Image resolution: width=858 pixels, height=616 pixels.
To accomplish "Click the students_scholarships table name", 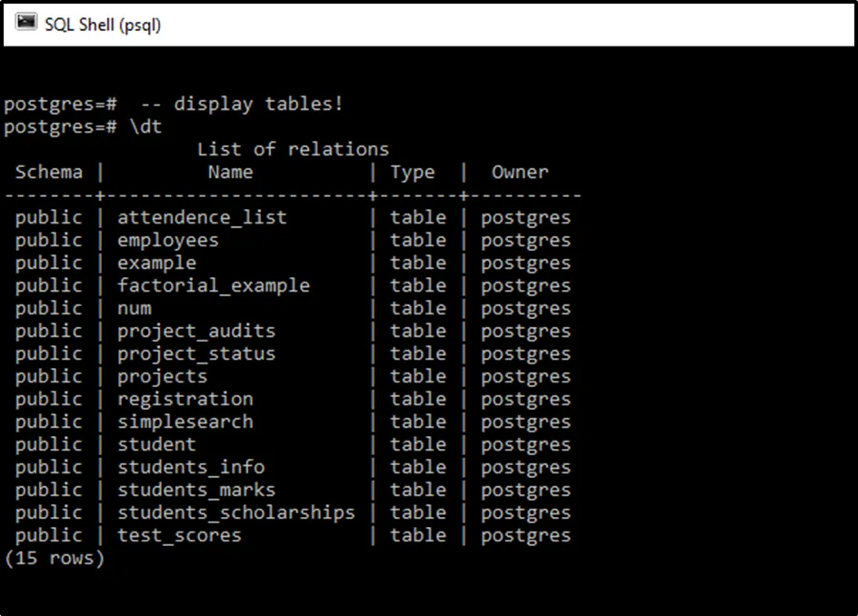I will (x=236, y=513).
